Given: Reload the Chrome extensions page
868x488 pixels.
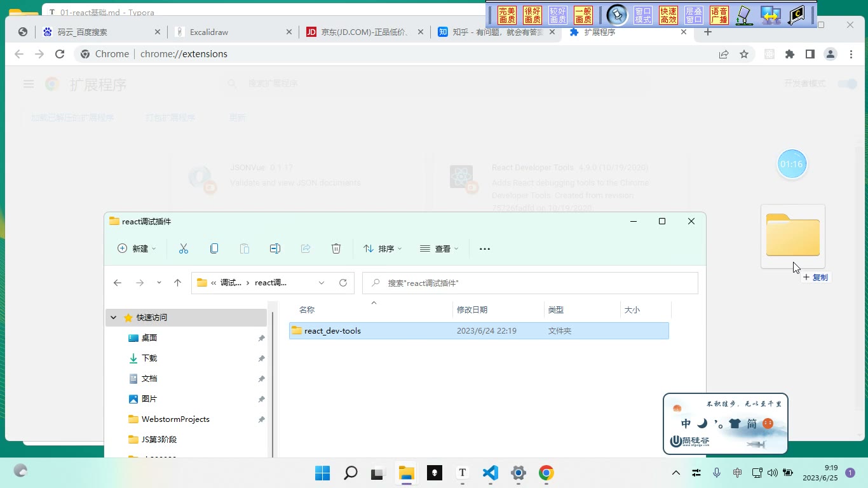Looking at the screenshot, I should pyautogui.click(x=60, y=54).
